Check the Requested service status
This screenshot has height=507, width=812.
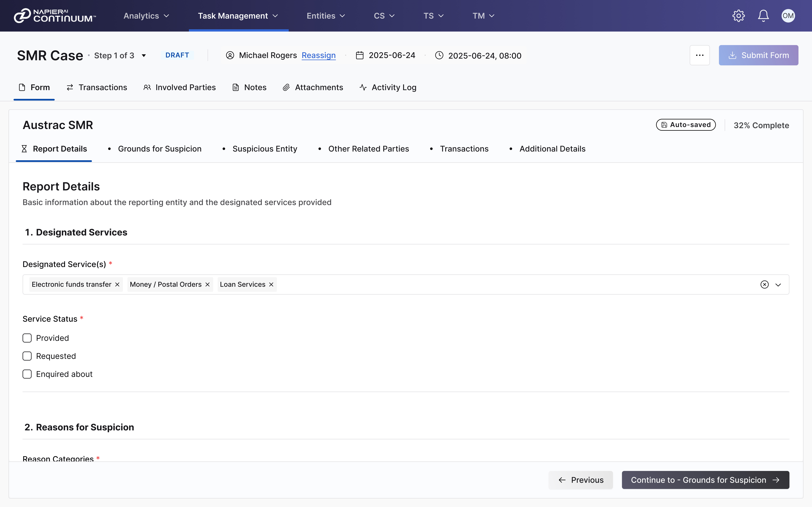click(x=27, y=356)
